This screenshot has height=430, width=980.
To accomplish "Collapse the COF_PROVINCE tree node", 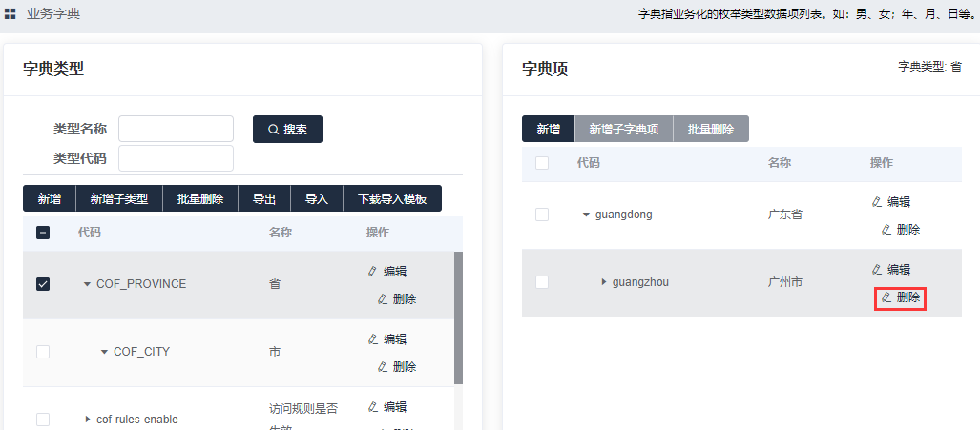I will (x=87, y=284).
